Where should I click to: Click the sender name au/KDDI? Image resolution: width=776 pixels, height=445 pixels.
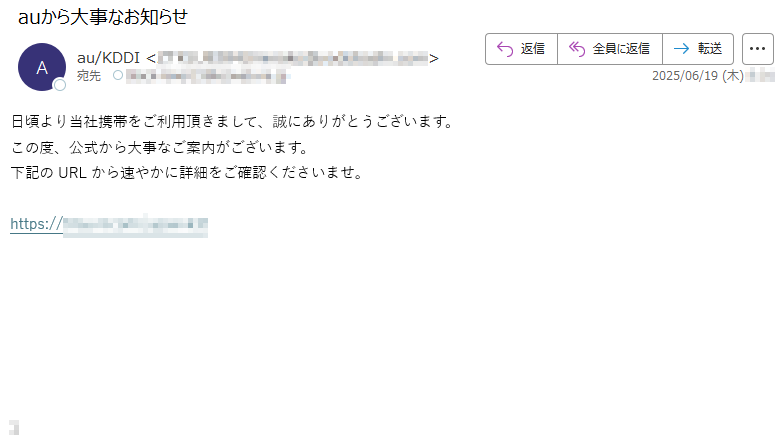pos(108,58)
